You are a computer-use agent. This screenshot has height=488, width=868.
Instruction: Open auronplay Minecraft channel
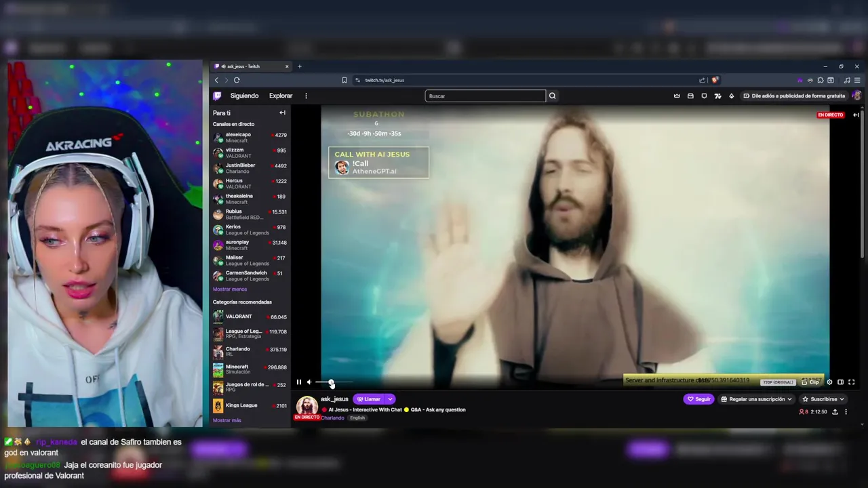tap(250, 245)
